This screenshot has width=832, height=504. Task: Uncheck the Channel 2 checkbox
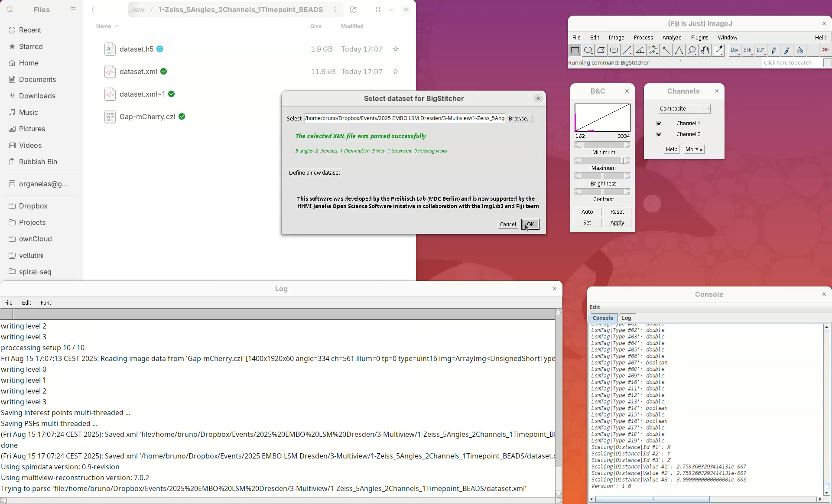pos(659,134)
